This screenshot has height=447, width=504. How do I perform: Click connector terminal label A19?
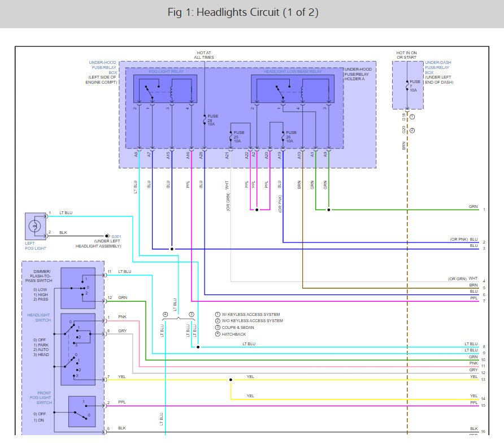point(279,155)
